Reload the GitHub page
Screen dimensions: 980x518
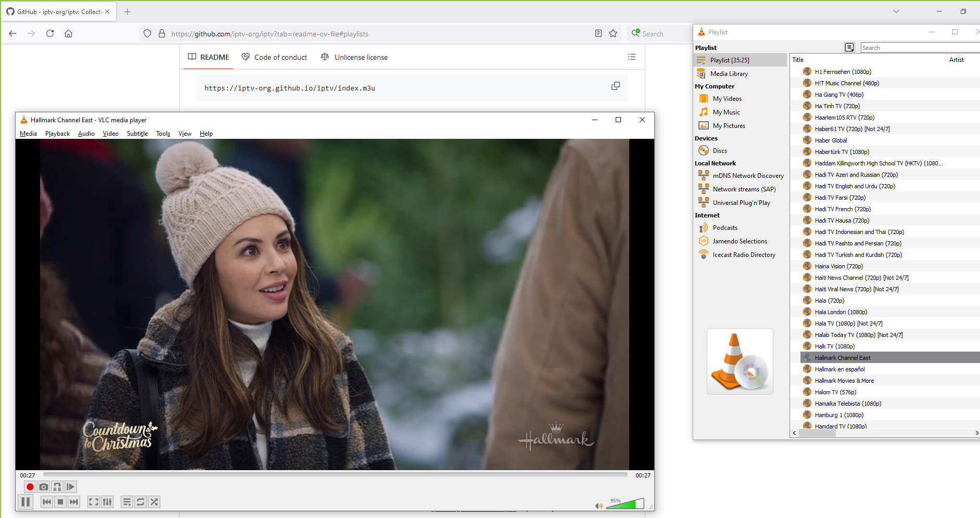point(50,33)
